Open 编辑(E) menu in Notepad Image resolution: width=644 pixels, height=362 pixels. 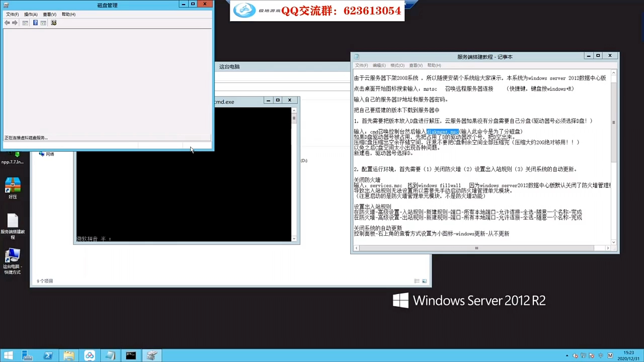point(379,65)
